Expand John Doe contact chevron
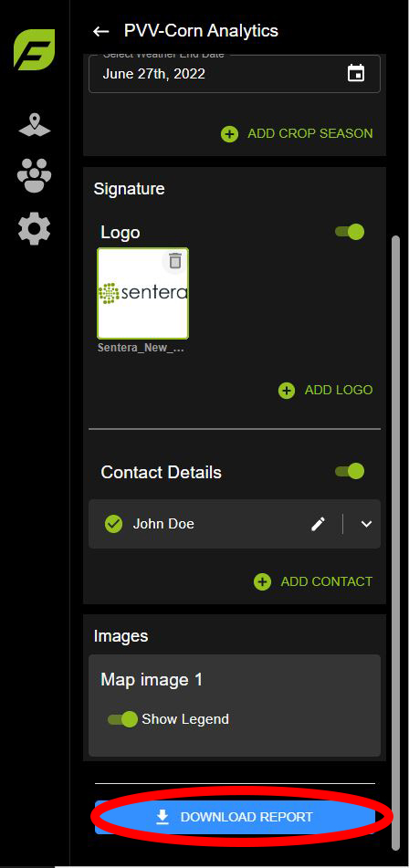The width and height of the screenshot is (409, 868). tap(366, 524)
